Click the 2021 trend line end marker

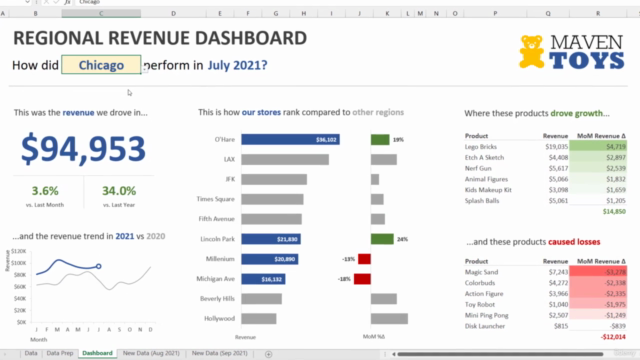pyautogui.click(x=99, y=266)
